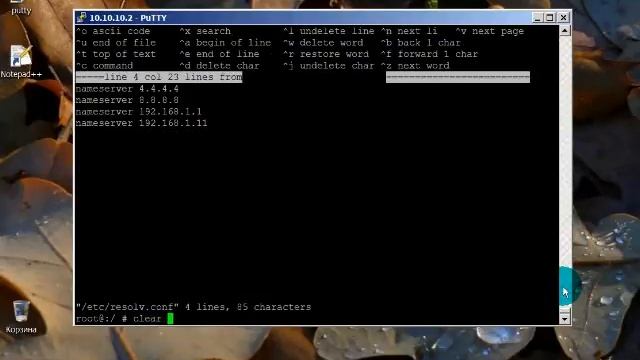Open the putty desktop shortcut
The width and height of the screenshot is (640, 360).
coord(21,7)
